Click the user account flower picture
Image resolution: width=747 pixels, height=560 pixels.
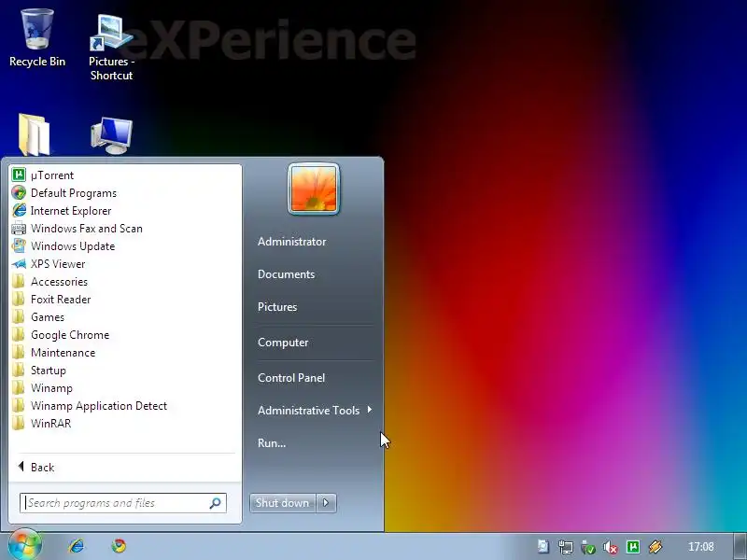(x=314, y=189)
